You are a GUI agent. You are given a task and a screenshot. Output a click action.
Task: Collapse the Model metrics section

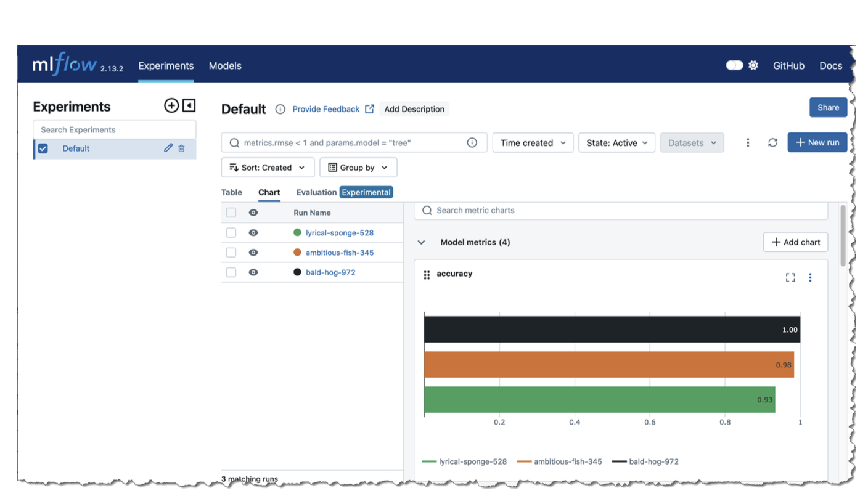(421, 242)
